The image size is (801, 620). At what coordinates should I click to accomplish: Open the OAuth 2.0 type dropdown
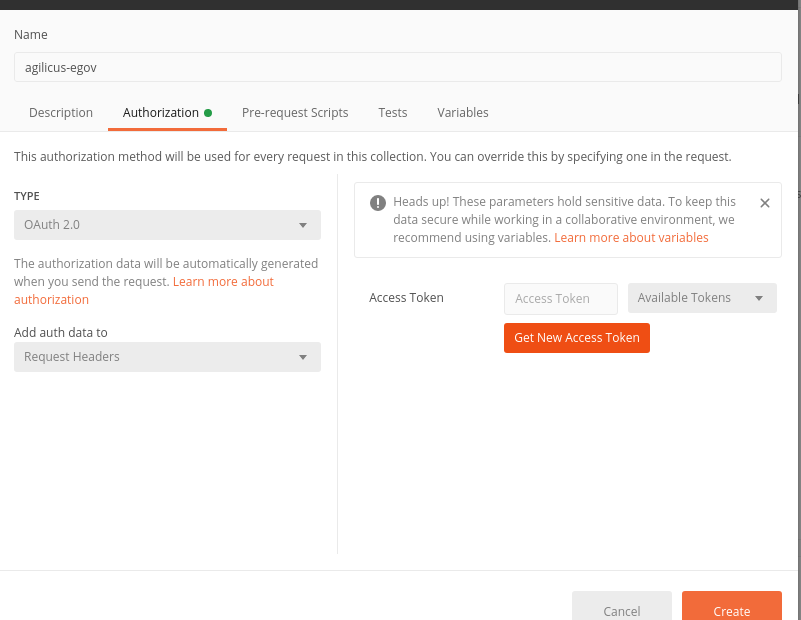click(167, 225)
